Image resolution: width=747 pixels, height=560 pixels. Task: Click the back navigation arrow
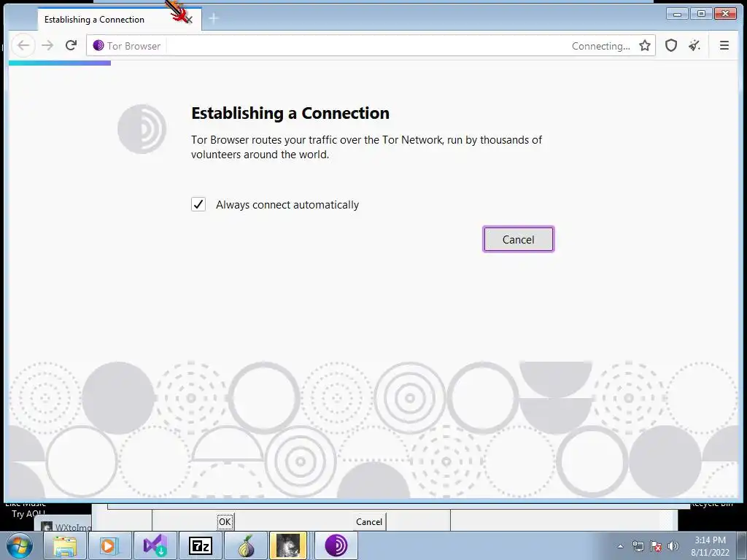[23, 46]
